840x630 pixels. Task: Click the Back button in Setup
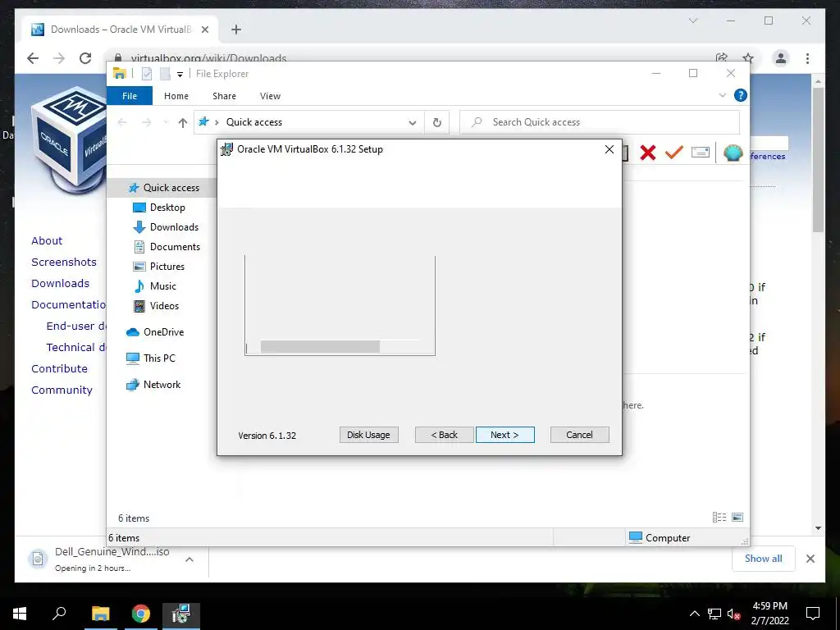click(444, 435)
